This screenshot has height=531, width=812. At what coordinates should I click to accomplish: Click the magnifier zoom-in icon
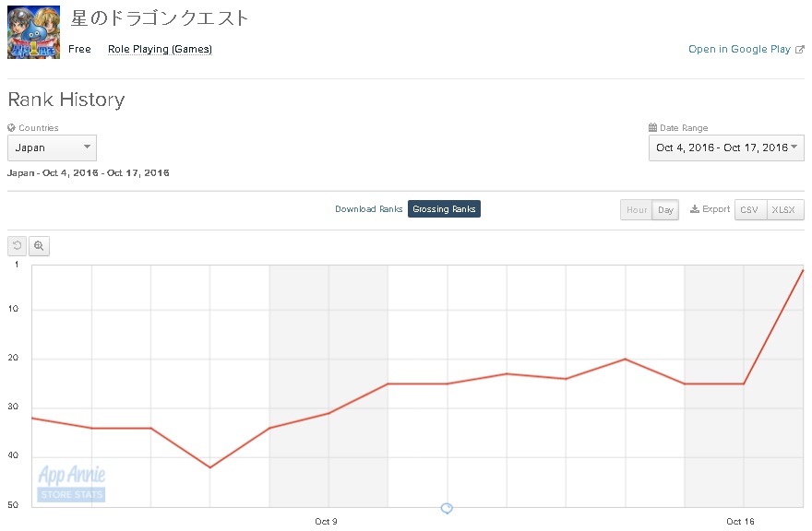[39, 246]
